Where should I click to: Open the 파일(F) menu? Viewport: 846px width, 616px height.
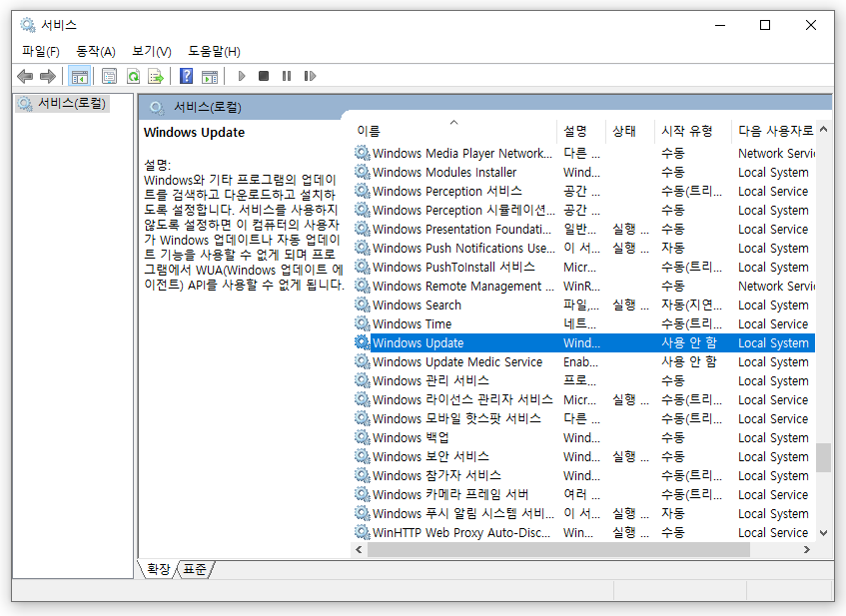pos(41,51)
